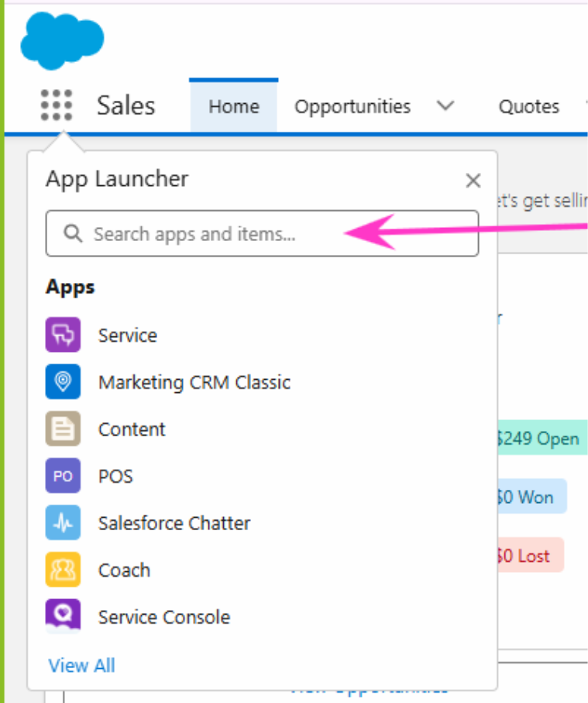Viewport: 588px width, 703px height.
Task: Close the App Launcher panel
Action: click(473, 181)
